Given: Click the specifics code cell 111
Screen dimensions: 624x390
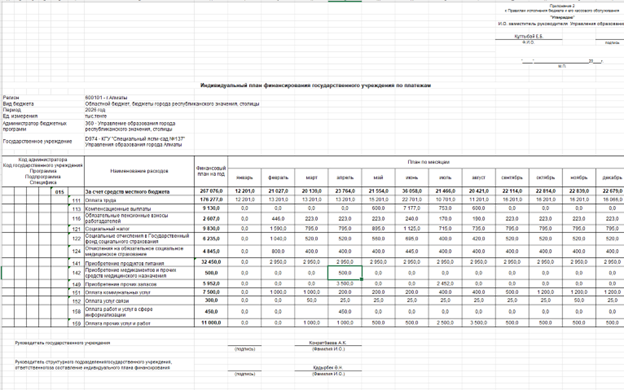Looking at the screenshot, I should (76, 201).
